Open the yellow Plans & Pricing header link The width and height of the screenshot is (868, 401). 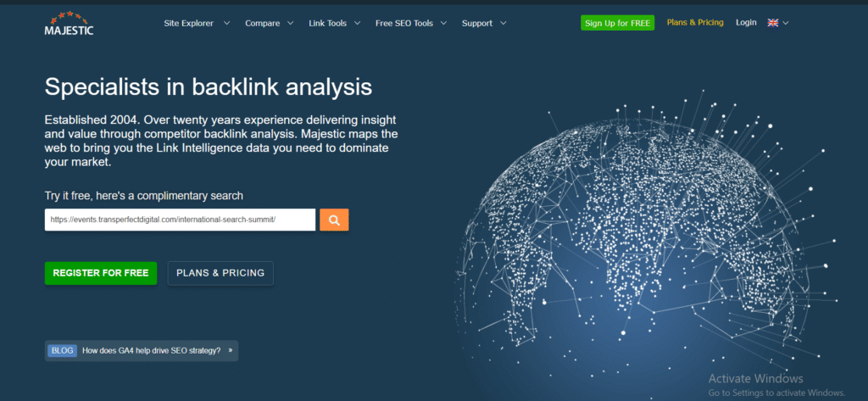(x=695, y=23)
